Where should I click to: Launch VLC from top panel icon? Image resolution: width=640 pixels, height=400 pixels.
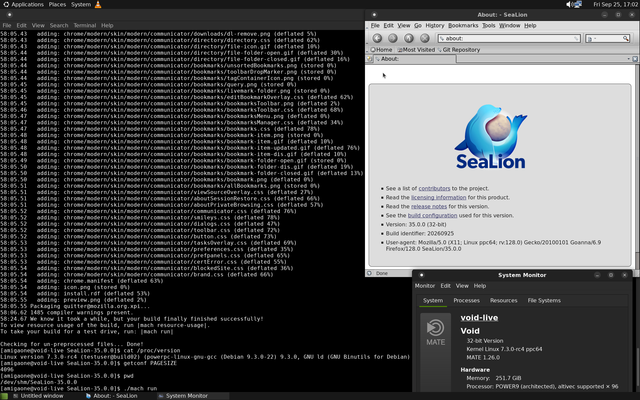98,4
